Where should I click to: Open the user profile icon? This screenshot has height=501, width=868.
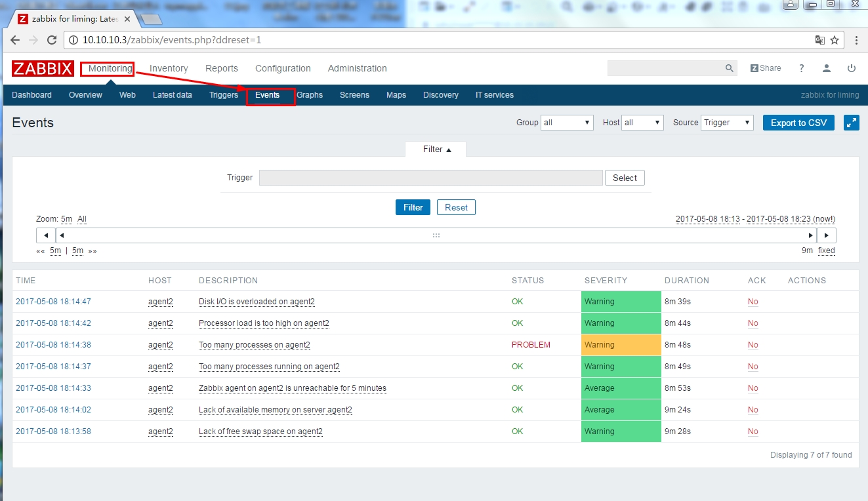[827, 68]
